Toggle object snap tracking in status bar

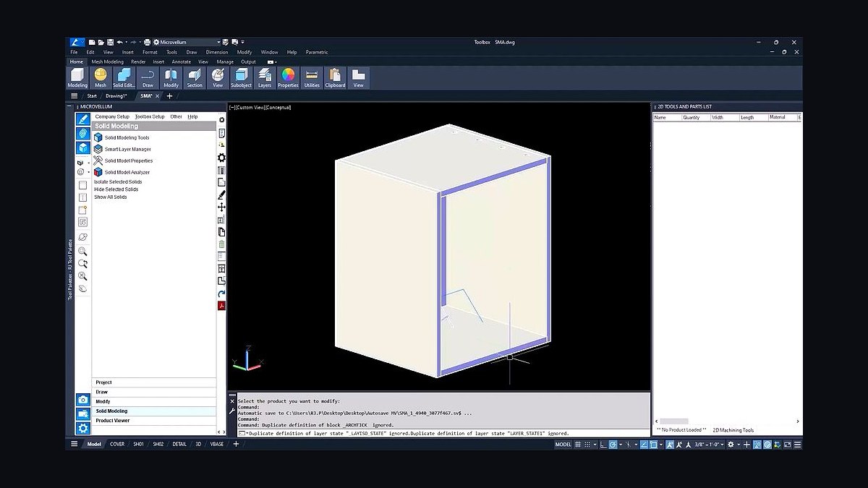(644, 445)
